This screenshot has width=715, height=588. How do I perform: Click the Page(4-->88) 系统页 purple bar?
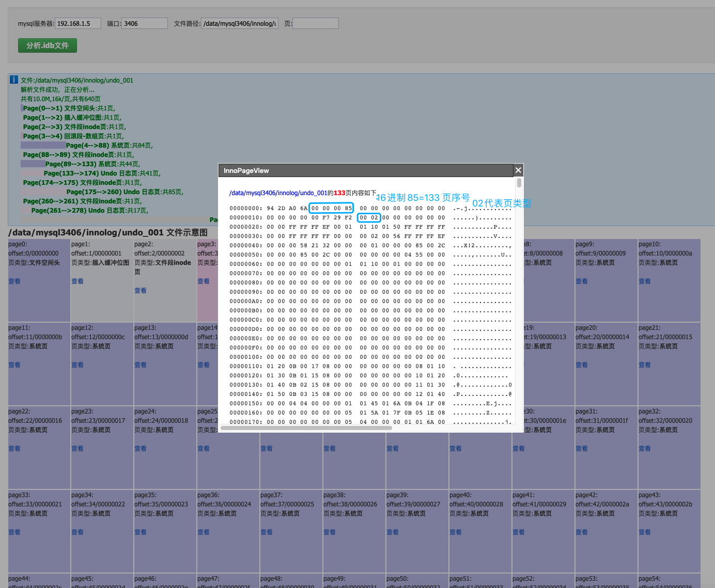click(x=43, y=146)
